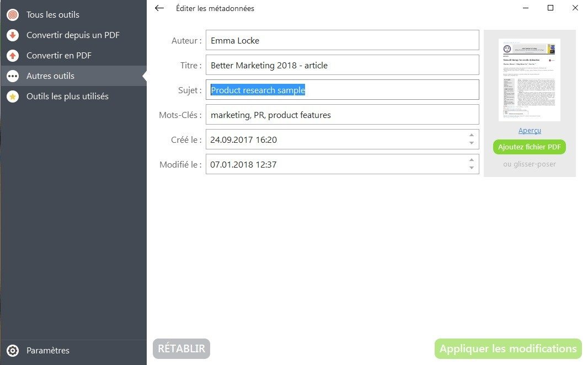Click Appliquer les modifications button
The width and height of the screenshot is (588, 365).
508,348
